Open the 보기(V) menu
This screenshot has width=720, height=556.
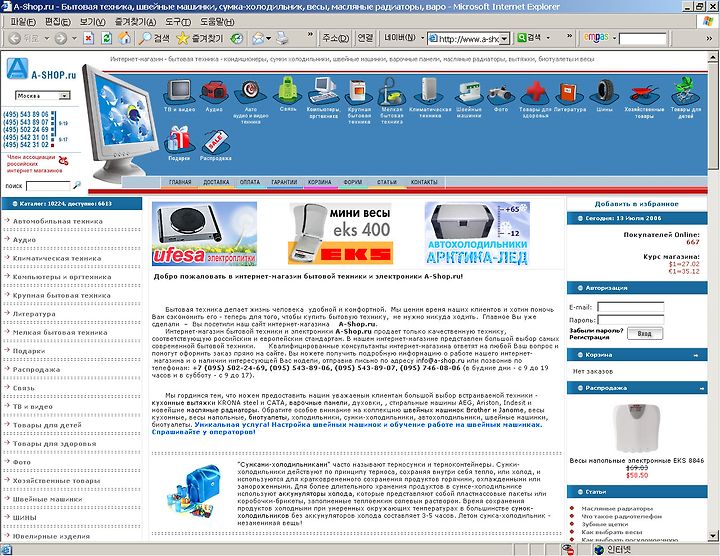tap(92, 22)
